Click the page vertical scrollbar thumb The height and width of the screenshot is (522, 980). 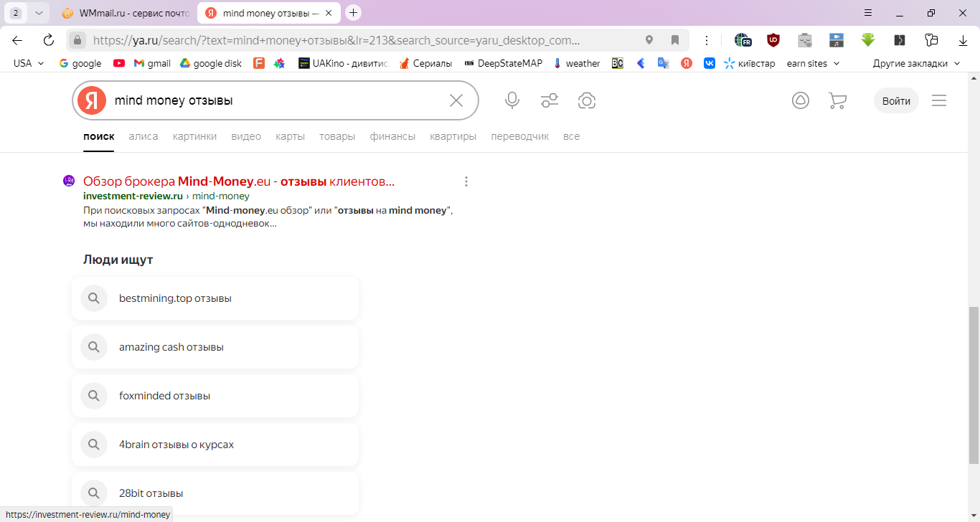974,385
